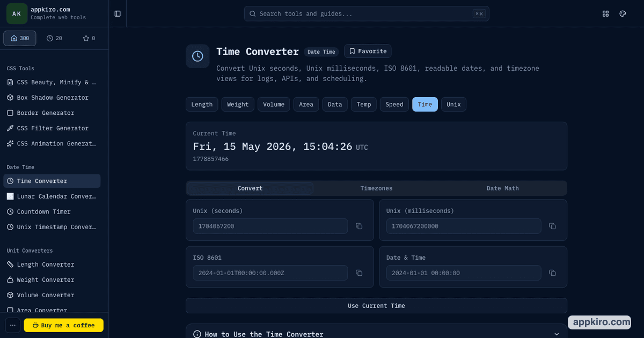Click the Unix seconds input field
The image size is (644, 338).
(x=270, y=226)
